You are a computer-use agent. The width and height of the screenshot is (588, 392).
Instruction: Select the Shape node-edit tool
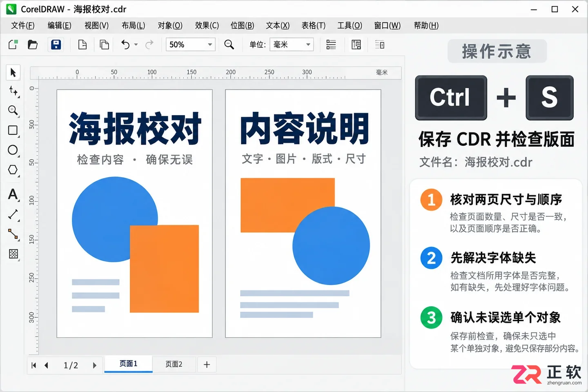pos(13,91)
